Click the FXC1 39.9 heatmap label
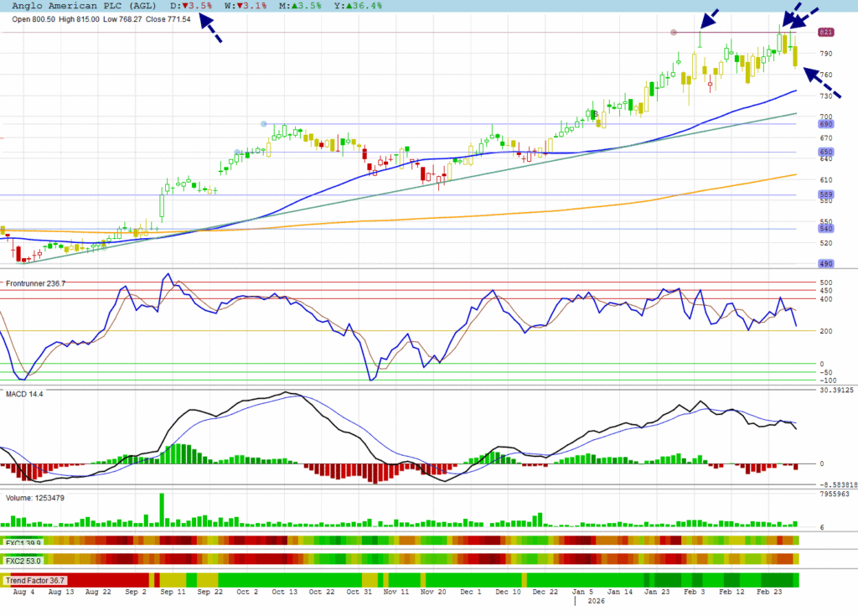Viewport: 858px width, 616px height. click(23, 541)
